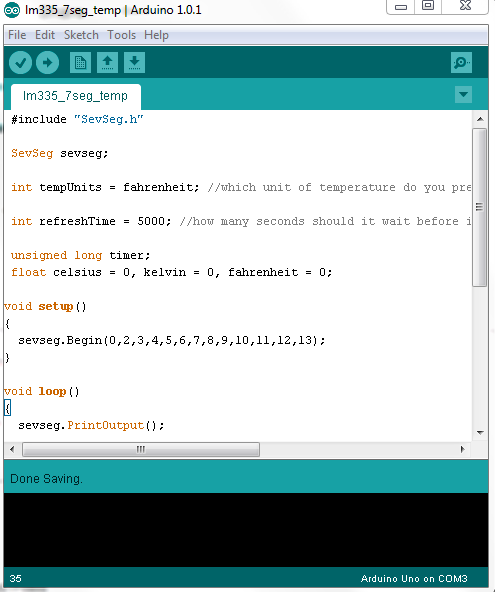Click the Arduino logo in title bar
The image size is (495, 592).
click(x=12, y=10)
